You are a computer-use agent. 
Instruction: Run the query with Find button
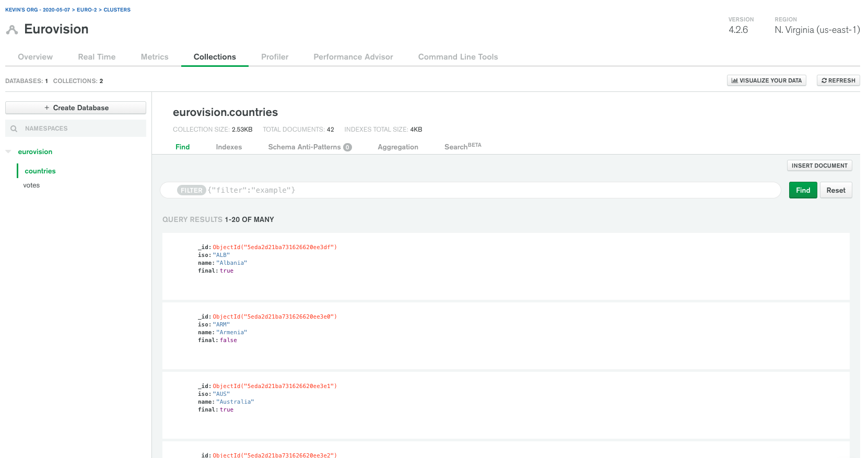[803, 190]
